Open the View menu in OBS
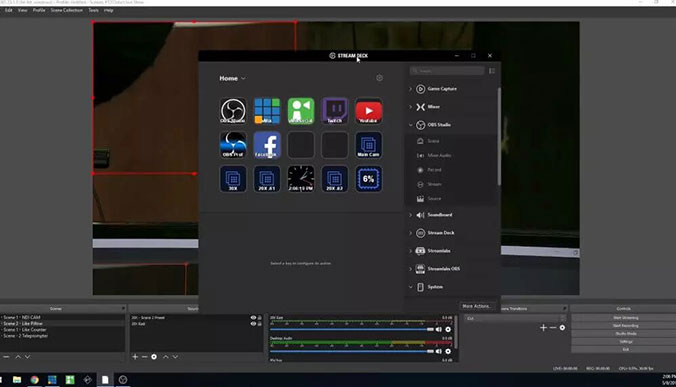 [x=22, y=10]
